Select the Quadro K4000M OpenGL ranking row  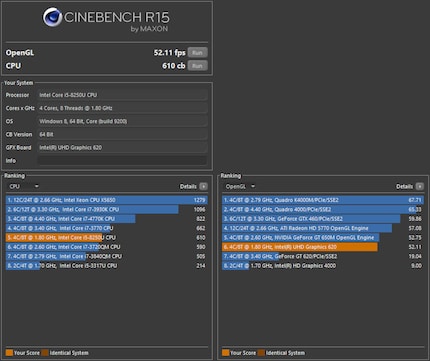323,200
